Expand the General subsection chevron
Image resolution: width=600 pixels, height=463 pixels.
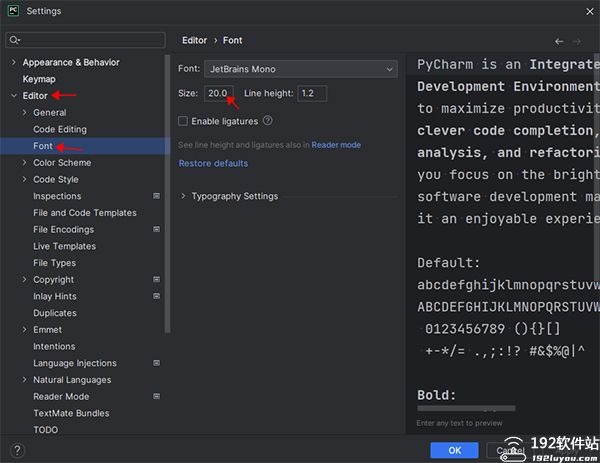(24, 112)
